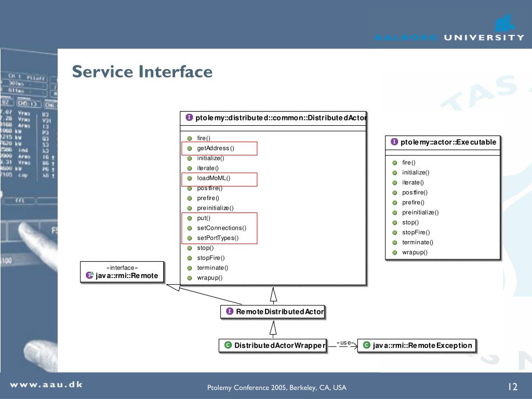
Task: Select the green dot beside setConnections()
Action: (x=190, y=228)
